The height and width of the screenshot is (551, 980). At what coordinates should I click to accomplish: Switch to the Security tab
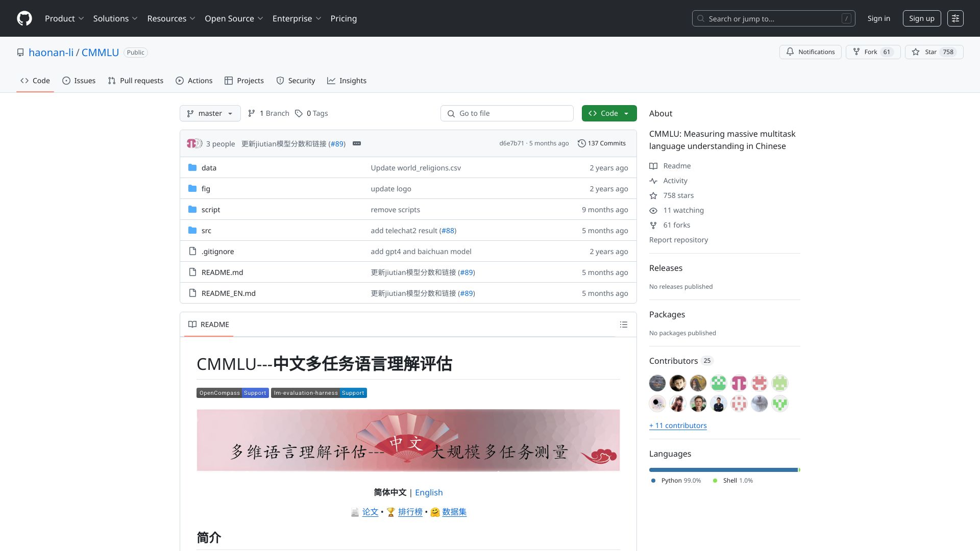click(x=296, y=81)
